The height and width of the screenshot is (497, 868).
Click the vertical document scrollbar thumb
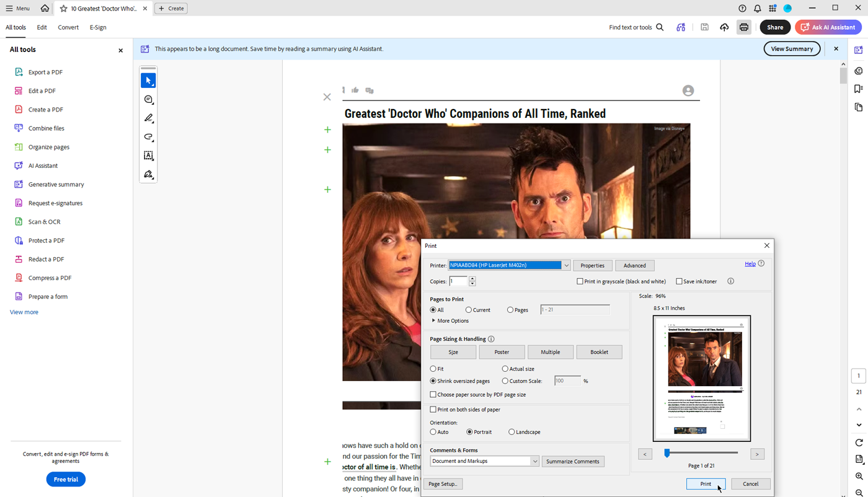pyautogui.click(x=843, y=76)
